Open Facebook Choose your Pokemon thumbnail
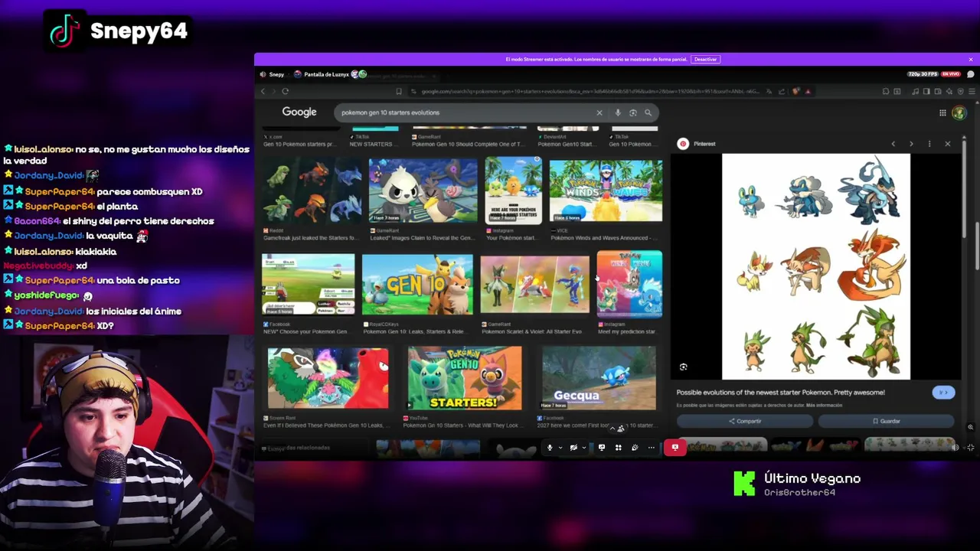Viewport: 980px width, 551px height. click(309, 284)
